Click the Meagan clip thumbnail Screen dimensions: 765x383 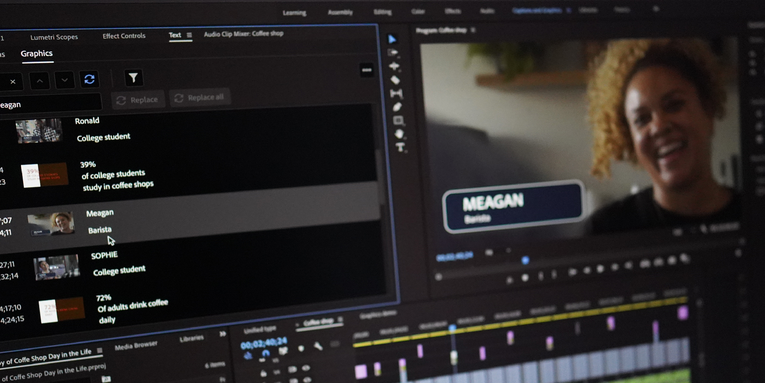(51, 224)
